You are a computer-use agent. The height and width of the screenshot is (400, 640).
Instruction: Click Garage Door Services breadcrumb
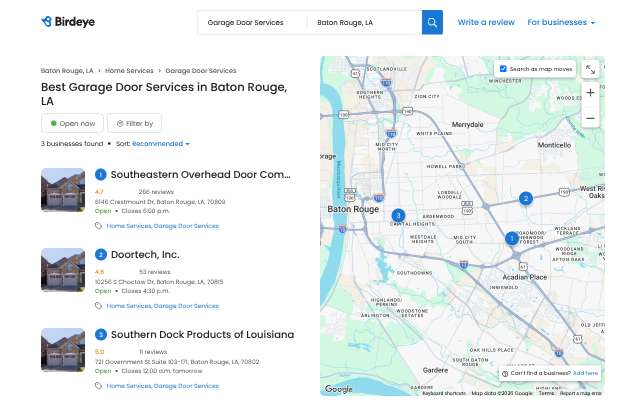tap(201, 71)
